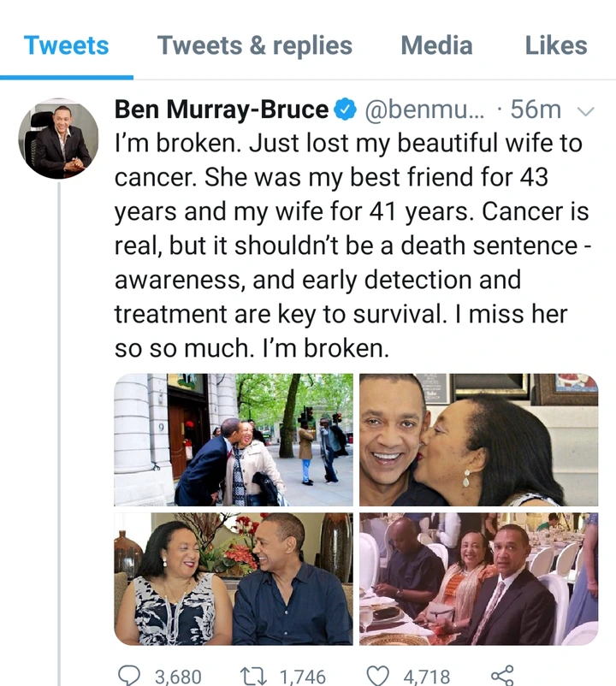Viewport: 616px width, 686px height.
Task: Click the Ben Murray-Bruce display name
Action: pos(222,110)
